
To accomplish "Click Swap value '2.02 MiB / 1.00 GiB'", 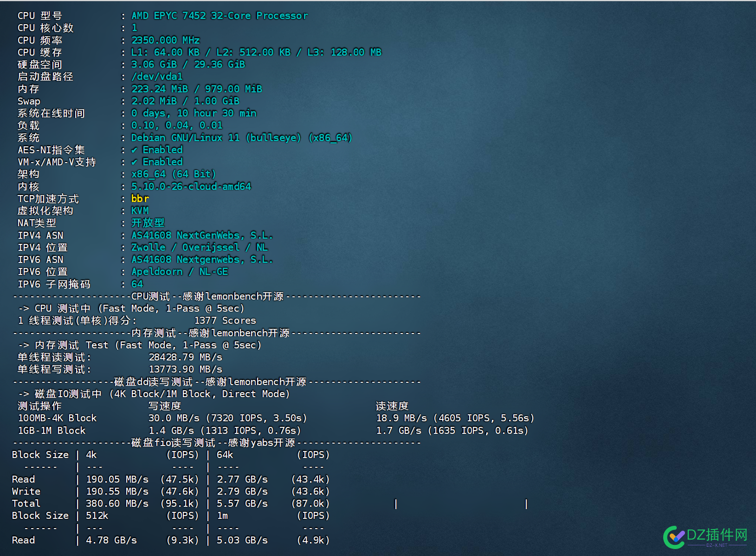I will (185, 101).
